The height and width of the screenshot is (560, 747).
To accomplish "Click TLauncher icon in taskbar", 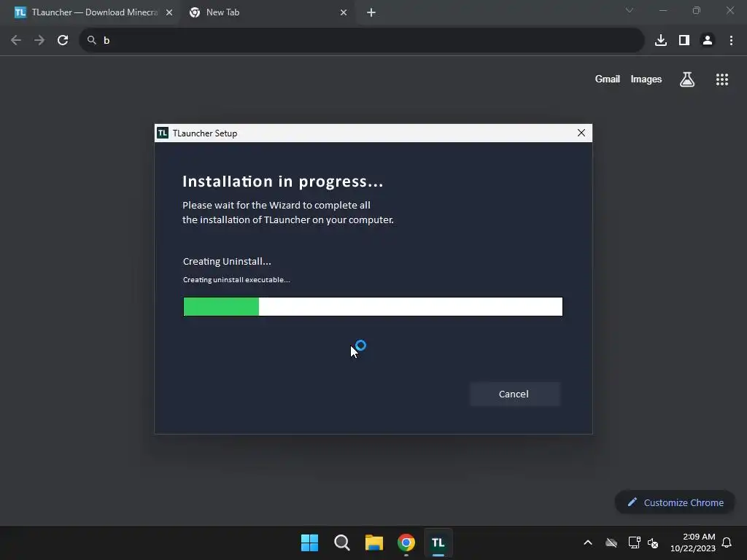I will [x=438, y=542].
